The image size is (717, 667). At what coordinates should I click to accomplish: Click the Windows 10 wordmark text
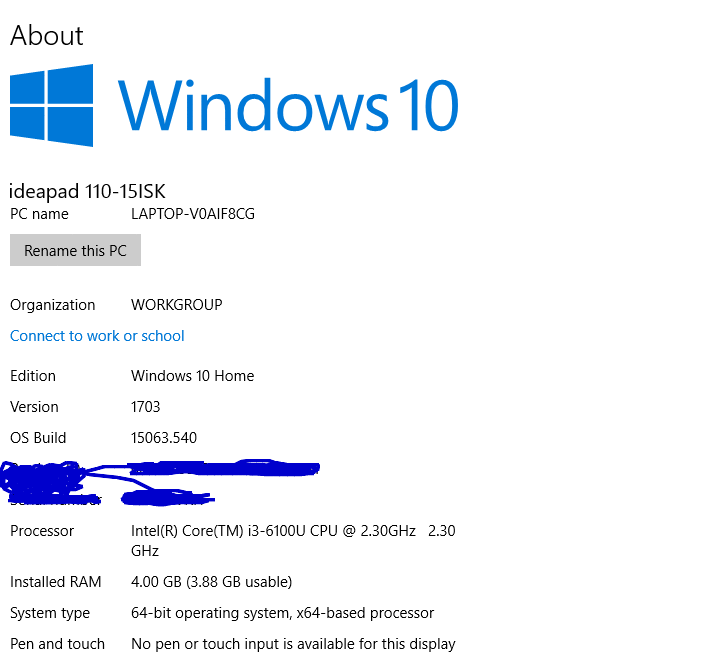coord(288,105)
